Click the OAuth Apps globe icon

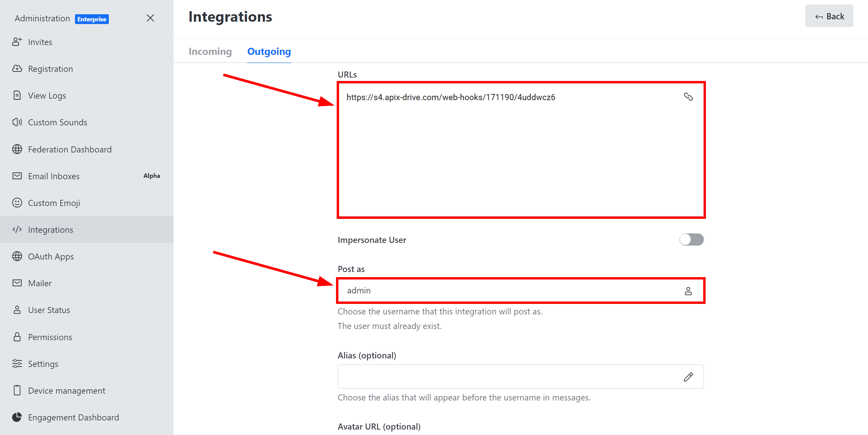[x=17, y=256]
